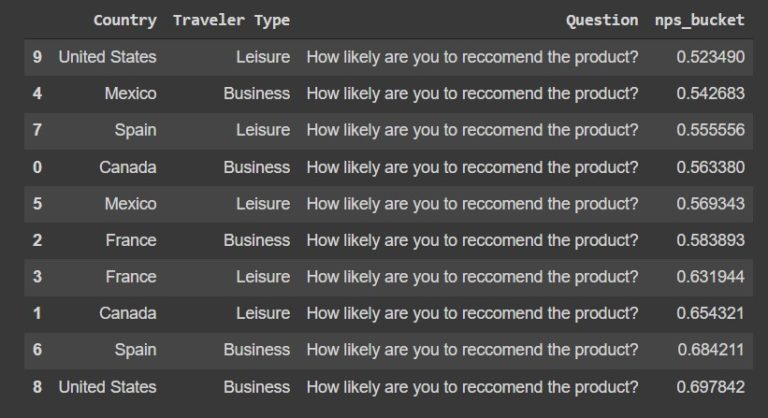Click Business traveler type in row 6
768x418 pixels.
pyautogui.click(x=257, y=350)
